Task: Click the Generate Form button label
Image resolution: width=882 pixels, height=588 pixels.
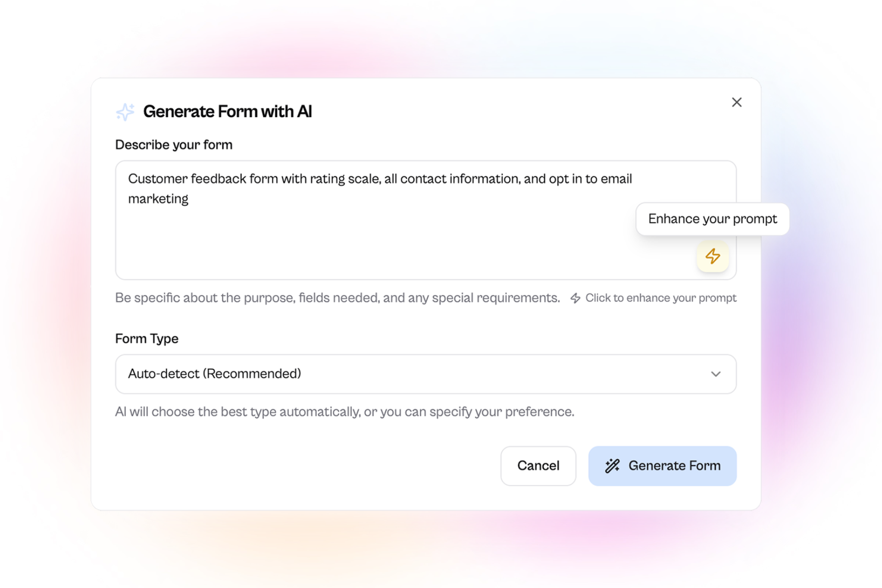Action: click(674, 466)
